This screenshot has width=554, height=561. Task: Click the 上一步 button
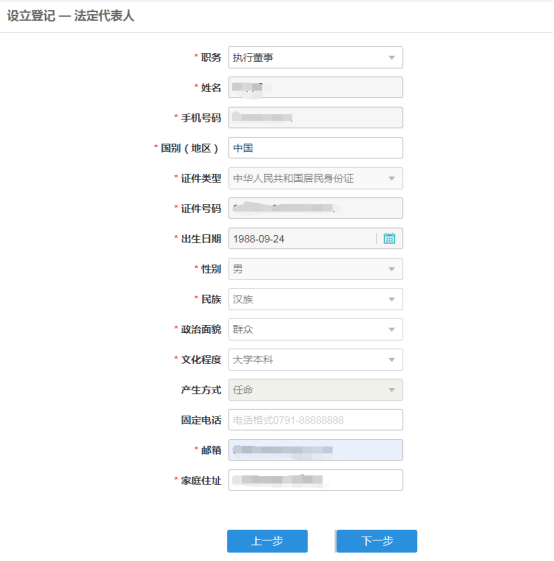(267, 541)
